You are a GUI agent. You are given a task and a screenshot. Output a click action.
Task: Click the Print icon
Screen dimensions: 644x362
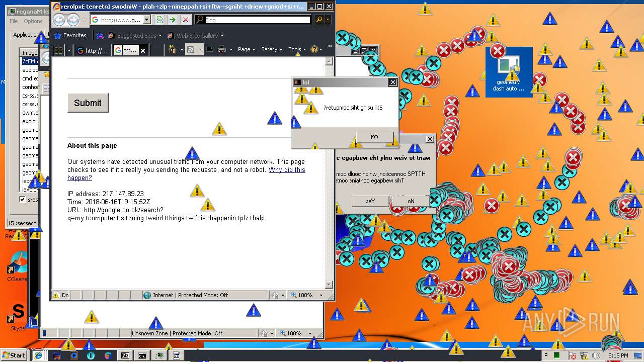[x=222, y=49]
